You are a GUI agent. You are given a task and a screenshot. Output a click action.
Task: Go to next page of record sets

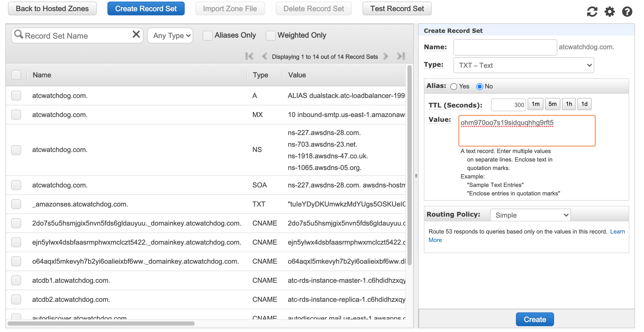point(386,56)
